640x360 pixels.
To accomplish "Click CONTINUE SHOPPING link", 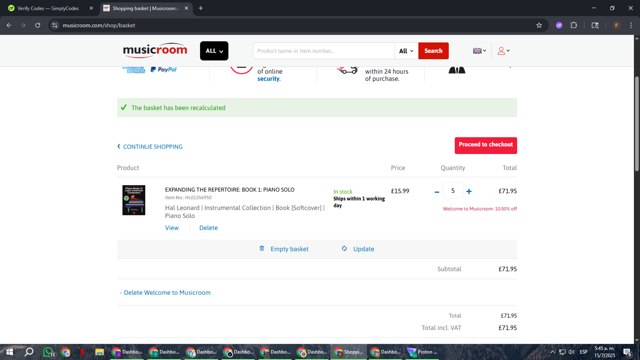I will [150, 147].
